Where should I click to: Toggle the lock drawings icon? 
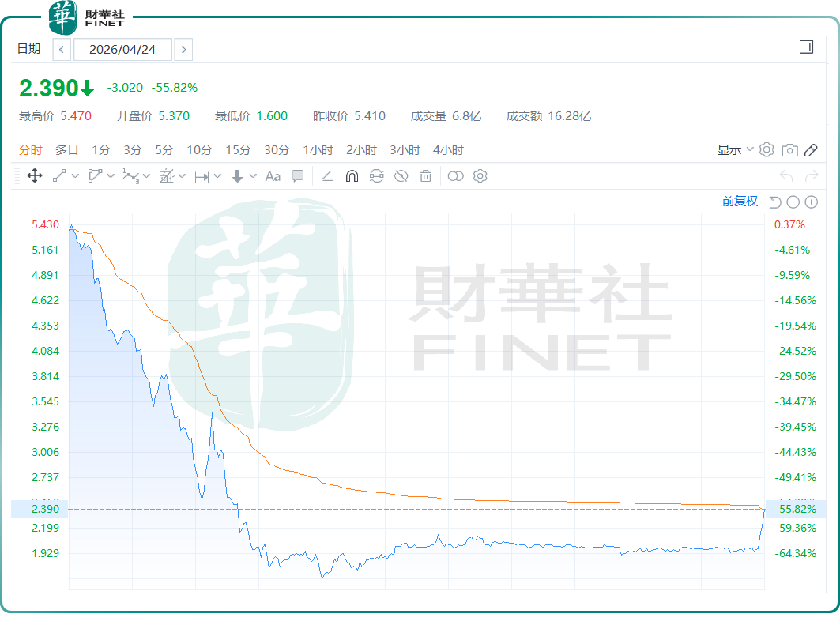pos(377,176)
